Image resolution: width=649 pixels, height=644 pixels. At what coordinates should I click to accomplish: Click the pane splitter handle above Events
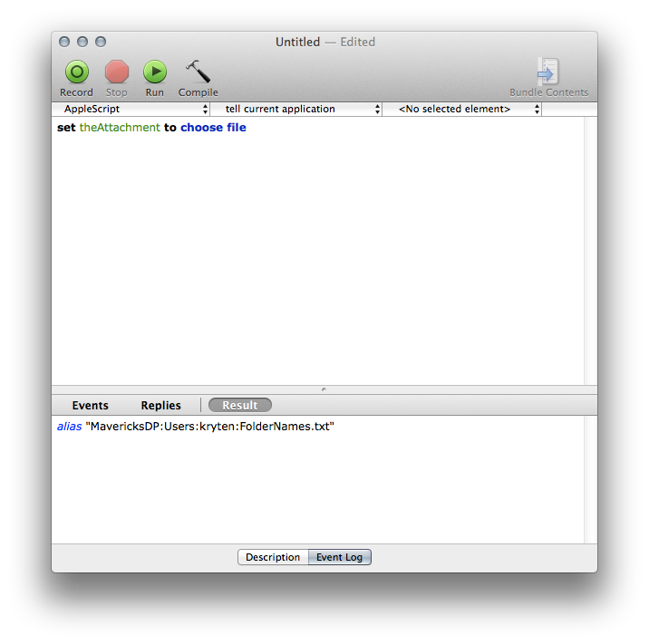tap(324, 389)
